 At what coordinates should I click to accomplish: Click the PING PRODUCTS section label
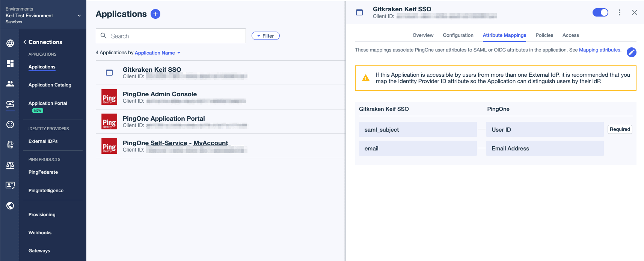coord(44,159)
